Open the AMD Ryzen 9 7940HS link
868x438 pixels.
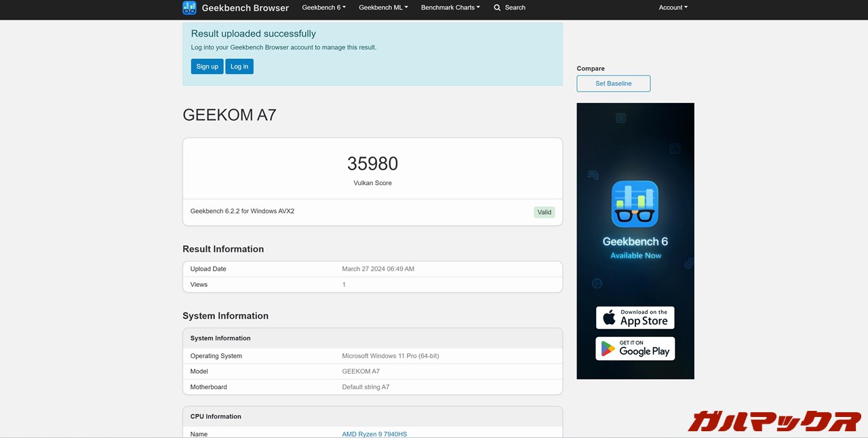tap(374, 433)
